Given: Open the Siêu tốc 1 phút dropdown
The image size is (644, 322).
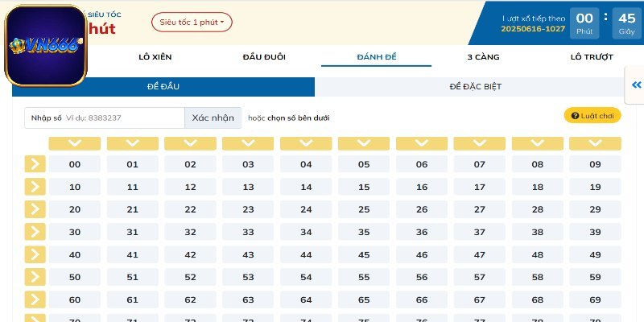Looking at the screenshot, I should pos(192,23).
